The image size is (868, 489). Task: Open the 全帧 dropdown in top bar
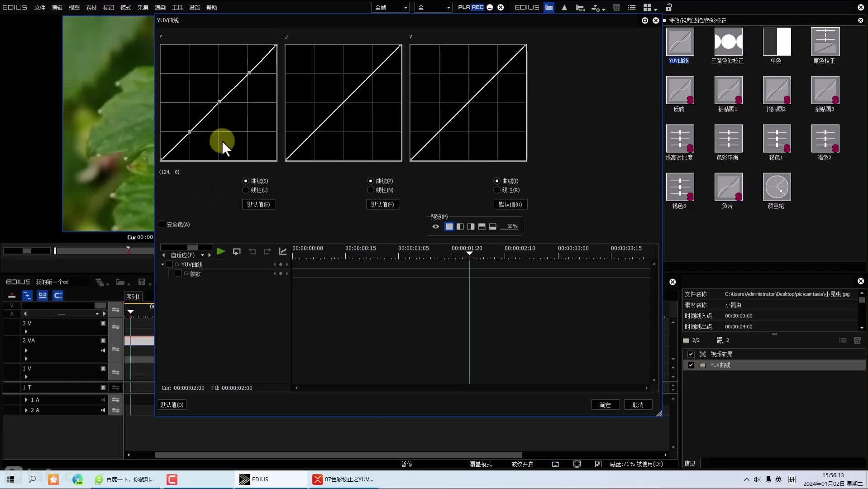pos(390,7)
